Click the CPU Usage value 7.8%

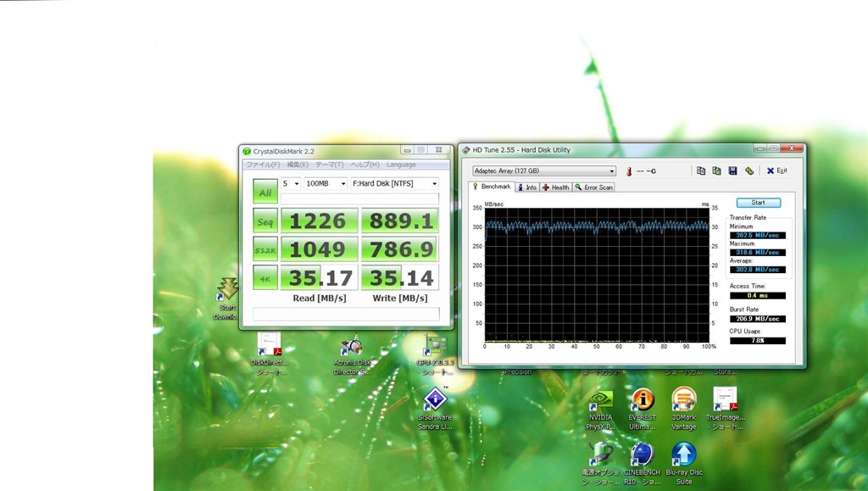[x=757, y=340]
